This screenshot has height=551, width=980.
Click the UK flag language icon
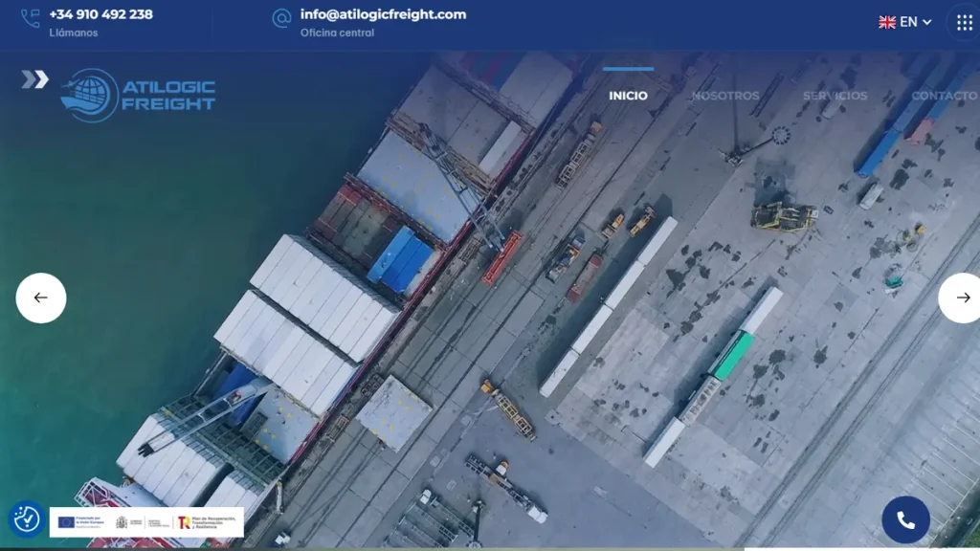pyautogui.click(x=887, y=23)
